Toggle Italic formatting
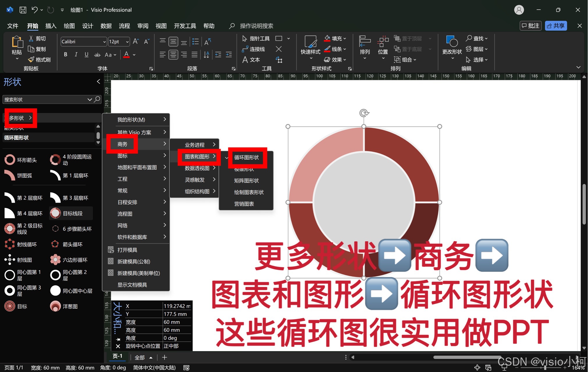Viewport: 588px width, 372px height. pos(76,55)
